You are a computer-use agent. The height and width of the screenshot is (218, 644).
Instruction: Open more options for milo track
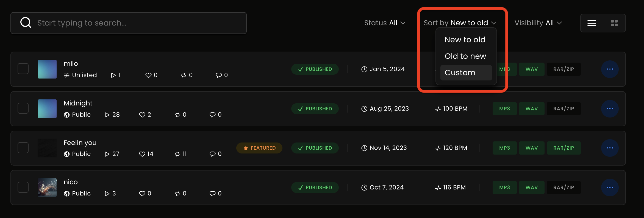click(x=610, y=69)
